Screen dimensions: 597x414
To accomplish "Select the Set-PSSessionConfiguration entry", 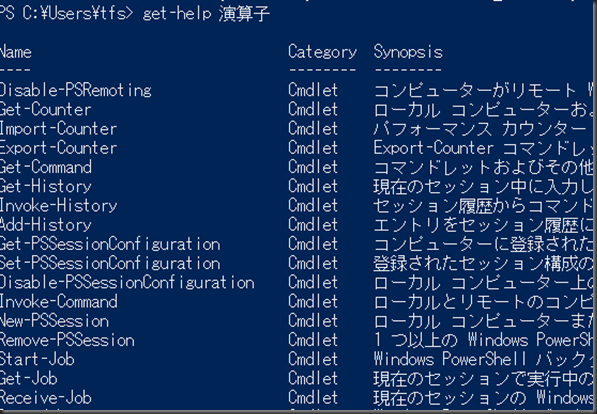I will point(110,263).
